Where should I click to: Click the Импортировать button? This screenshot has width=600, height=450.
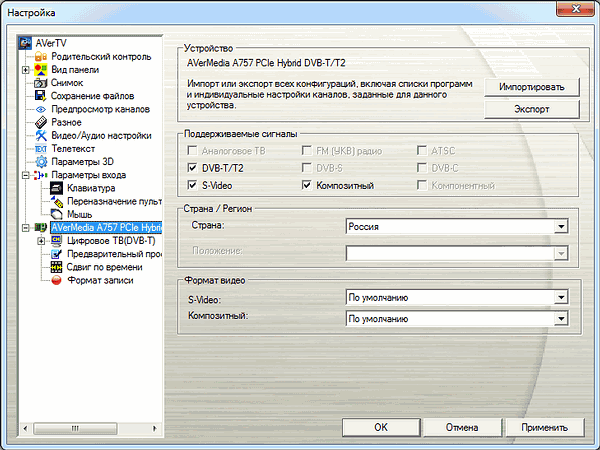532,87
